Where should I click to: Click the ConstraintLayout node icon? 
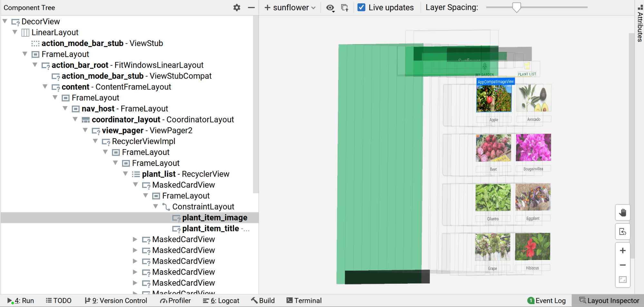click(x=166, y=207)
